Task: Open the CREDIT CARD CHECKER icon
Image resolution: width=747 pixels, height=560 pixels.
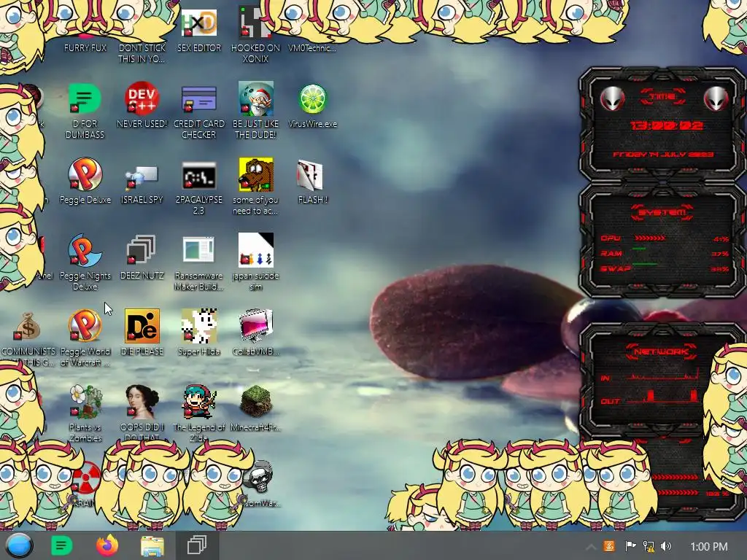Action: coord(198,98)
